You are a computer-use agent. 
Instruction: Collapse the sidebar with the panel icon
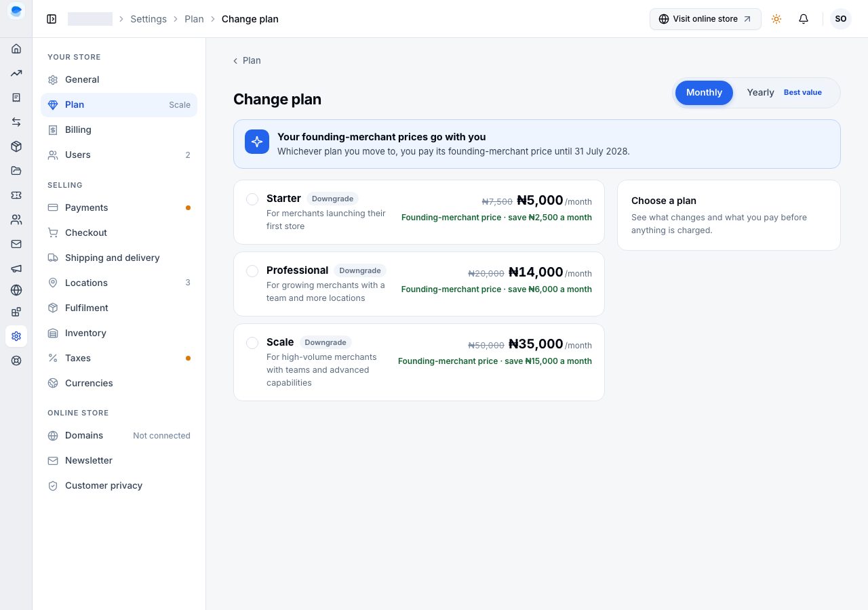click(x=52, y=19)
